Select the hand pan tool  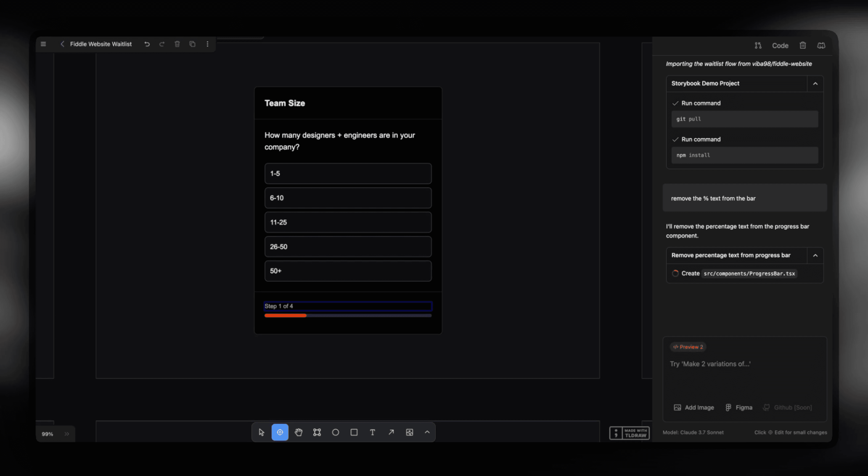(299, 432)
